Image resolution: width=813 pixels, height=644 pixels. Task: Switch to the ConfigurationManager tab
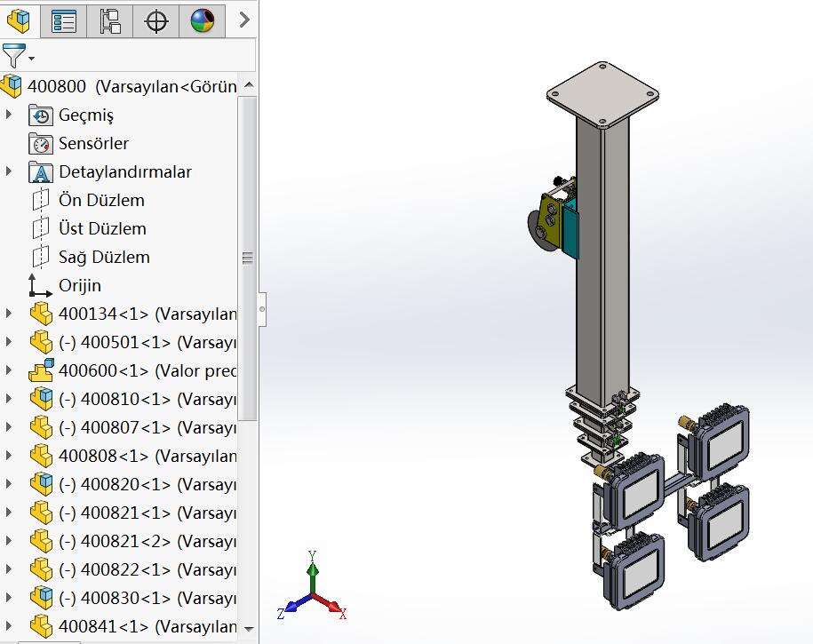click(x=110, y=21)
